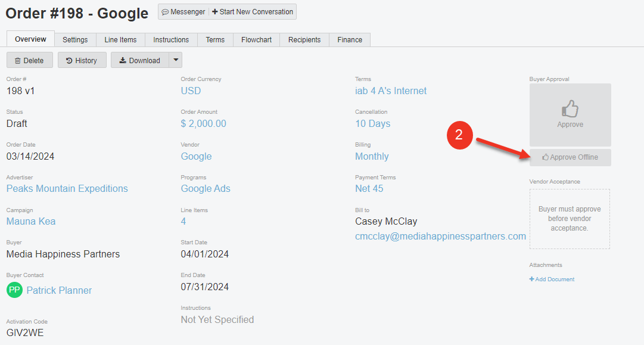
Task: Switch to the Finance tab
Action: (349, 39)
